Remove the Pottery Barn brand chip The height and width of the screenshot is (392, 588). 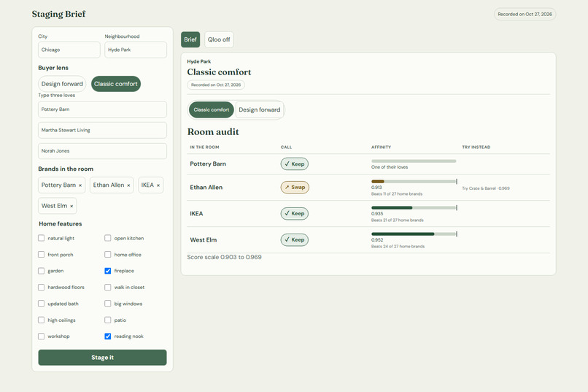click(x=80, y=185)
